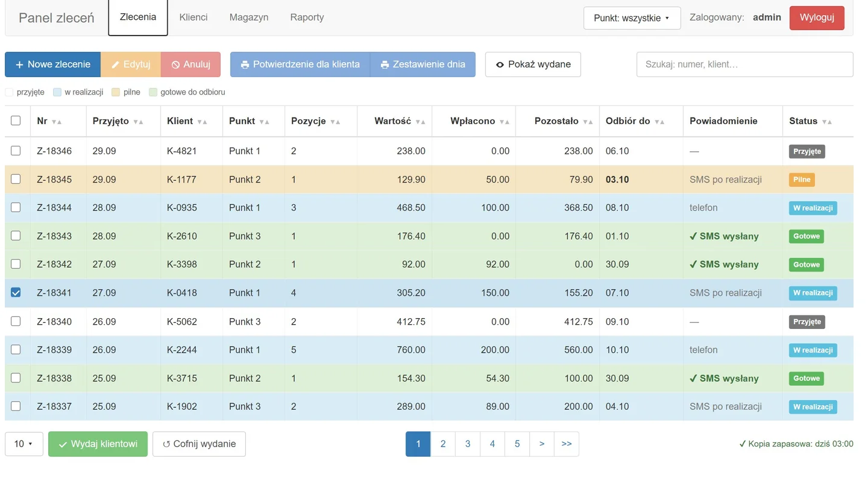Go to page 2 in the pagination
The image size is (868, 482).
(443, 444)
